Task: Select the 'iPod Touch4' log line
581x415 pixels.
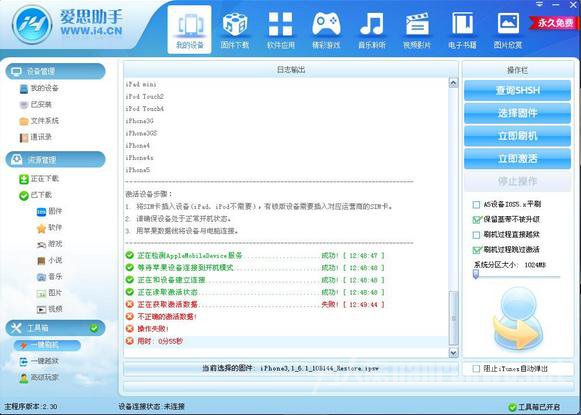Action: (x=145, y=109)
